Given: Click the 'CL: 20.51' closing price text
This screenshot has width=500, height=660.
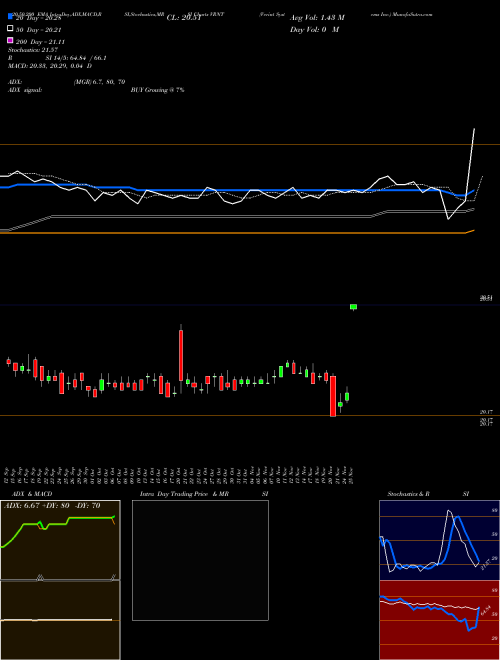Looking at the screenshot, I should [184, 18].
